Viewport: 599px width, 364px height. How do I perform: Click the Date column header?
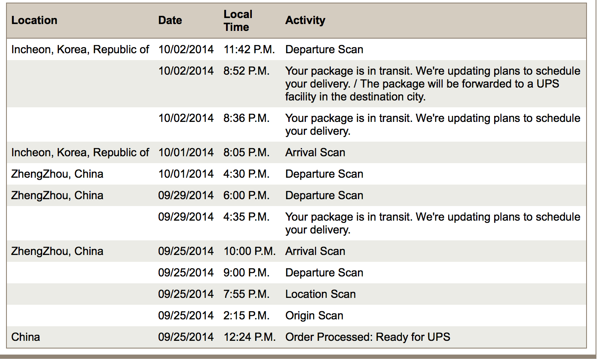pyautogui.click(x=170, y=20)
